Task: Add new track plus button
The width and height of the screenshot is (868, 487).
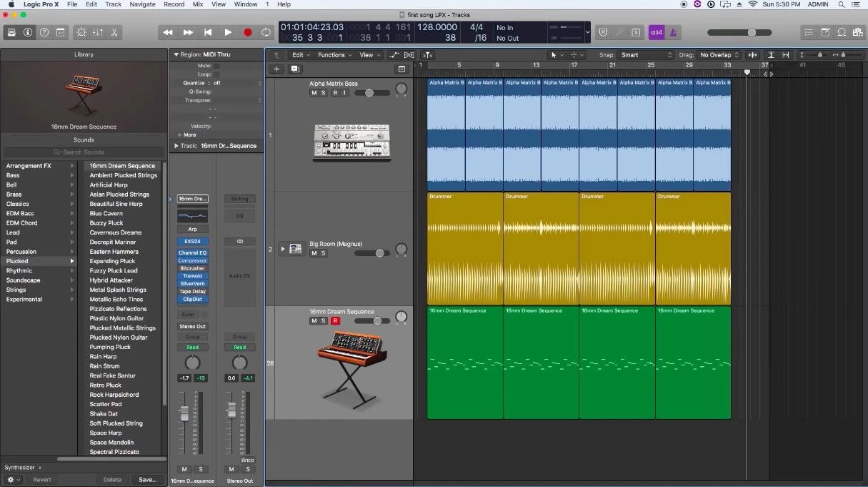Action: click(276, 69)
